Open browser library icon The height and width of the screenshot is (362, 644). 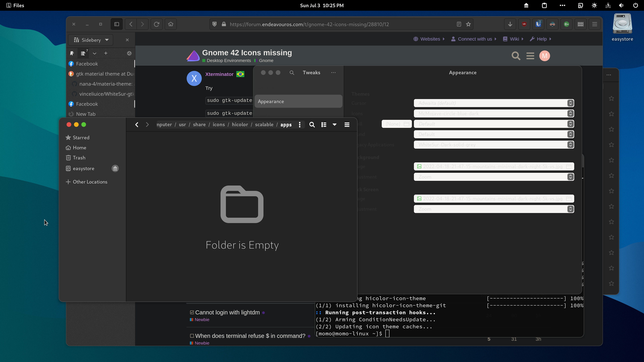[x=580, y=24]
